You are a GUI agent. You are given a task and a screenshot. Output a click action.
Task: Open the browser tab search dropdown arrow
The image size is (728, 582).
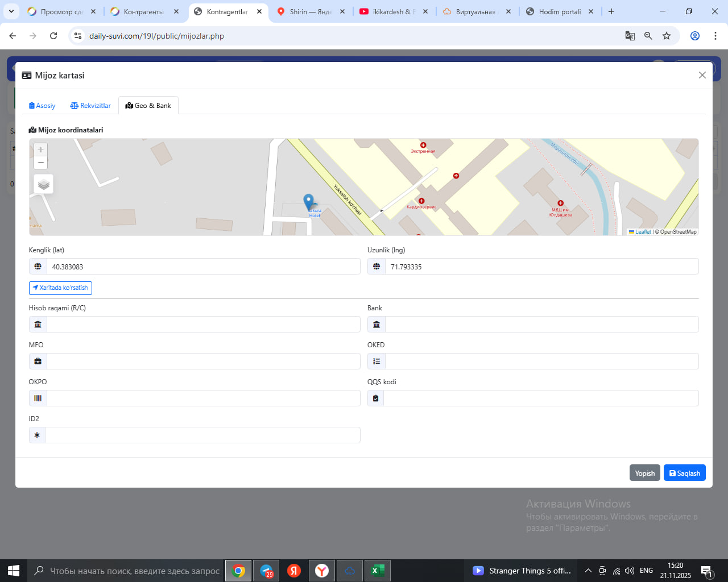pos(11,11)
